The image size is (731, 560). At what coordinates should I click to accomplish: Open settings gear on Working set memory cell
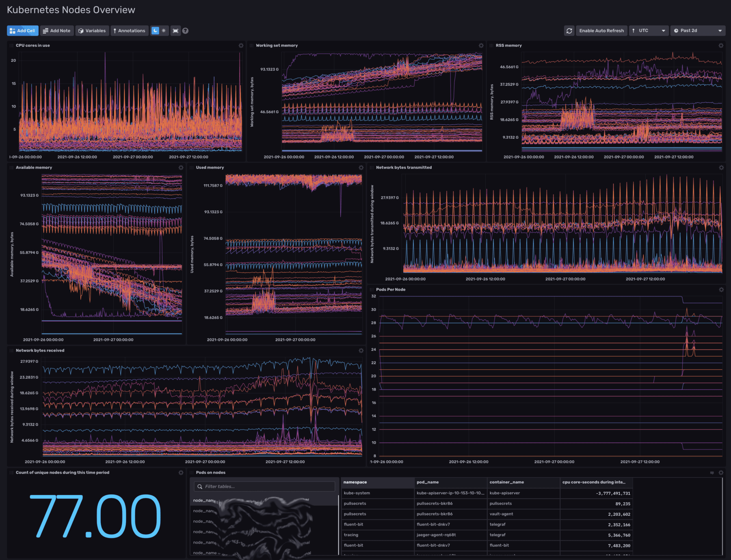click(x=481, y=45)
